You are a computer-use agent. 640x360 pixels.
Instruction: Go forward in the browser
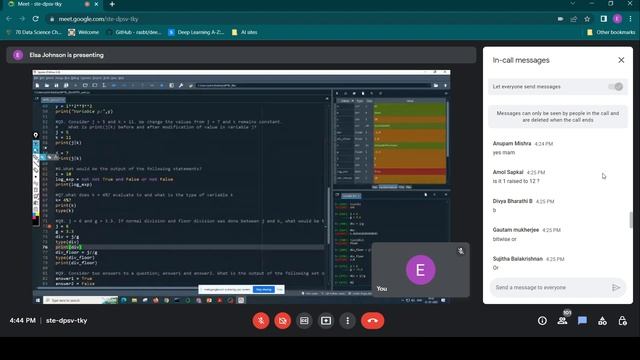tap(22, 19)
